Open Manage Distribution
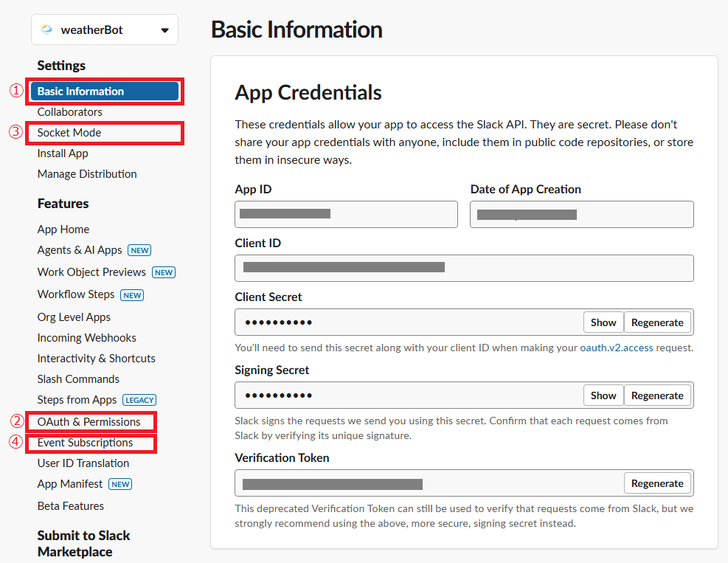The width and height of the screenshot is (728, 563). tap(87, 173)
